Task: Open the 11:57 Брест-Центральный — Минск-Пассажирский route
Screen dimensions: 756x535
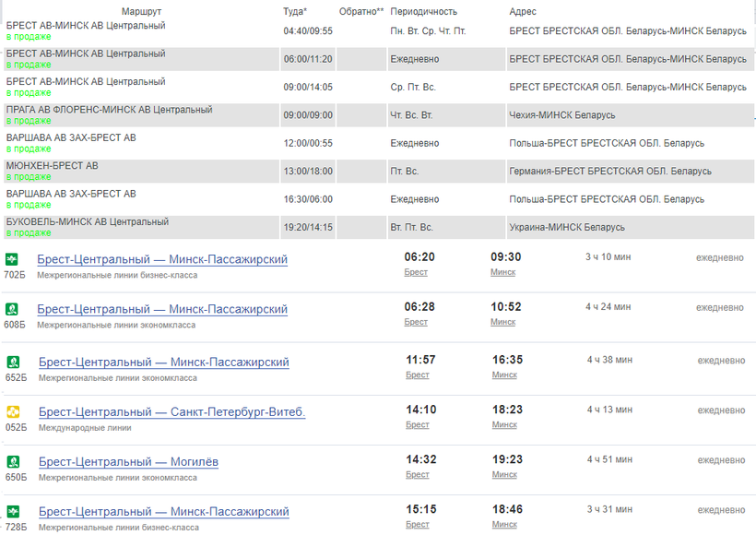Action: (163, 362)
